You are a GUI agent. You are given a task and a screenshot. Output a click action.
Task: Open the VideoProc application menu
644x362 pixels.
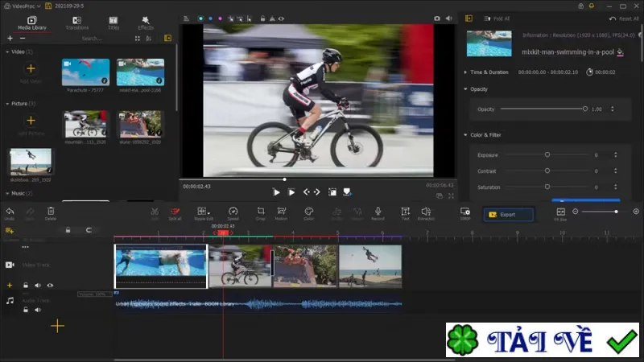(23, 6)
